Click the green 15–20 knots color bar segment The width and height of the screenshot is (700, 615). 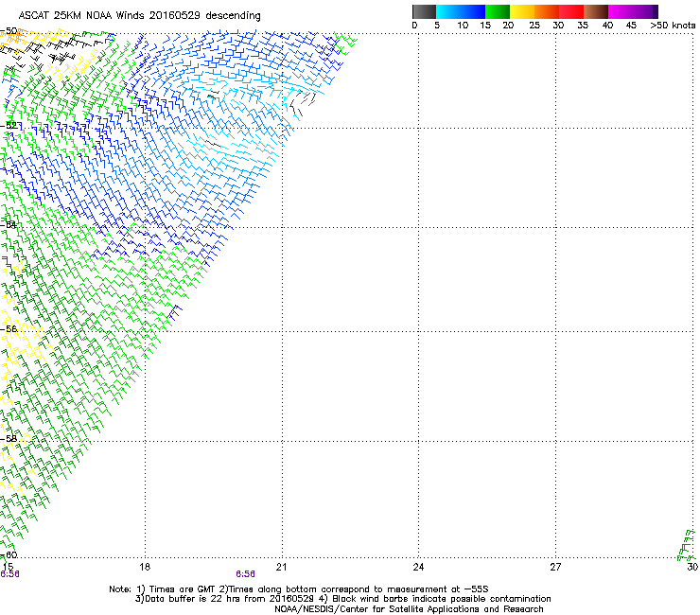pyautogui.click(x=498, y=11)
